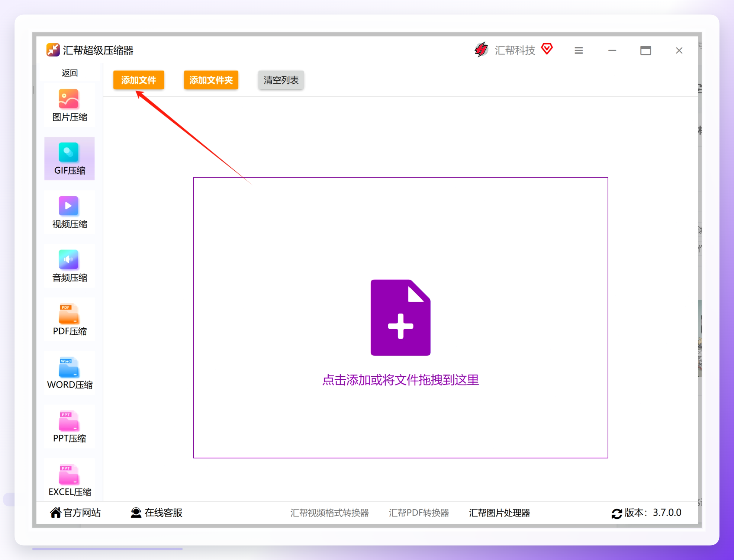Viewport: 734px width, 560px height.
Task: Open the hamburger menu in title bar
Action: (x=579, y=50)
